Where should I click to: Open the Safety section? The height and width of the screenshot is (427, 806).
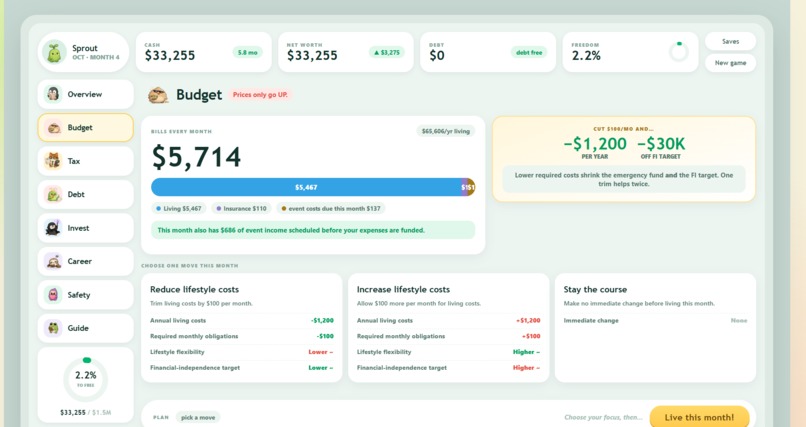pos(85,294)
